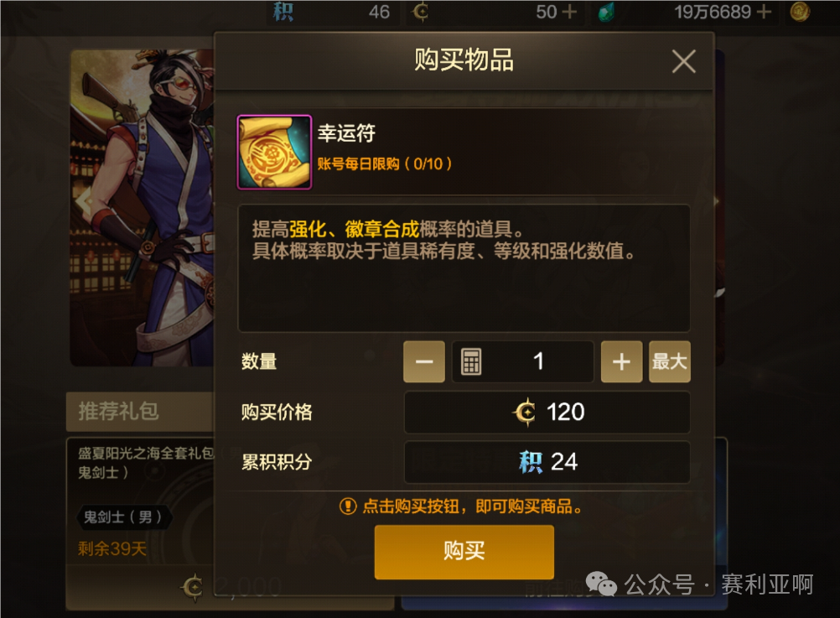Close the 购买物品 dialog

point(683,61)
